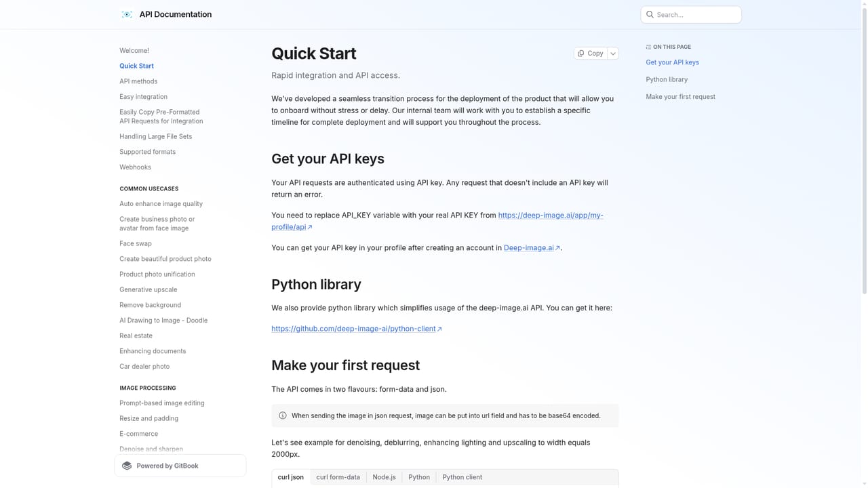Screen dimensions: 868x488
Task: Click the API Documentation logo icon
Action: pos(127,14)
